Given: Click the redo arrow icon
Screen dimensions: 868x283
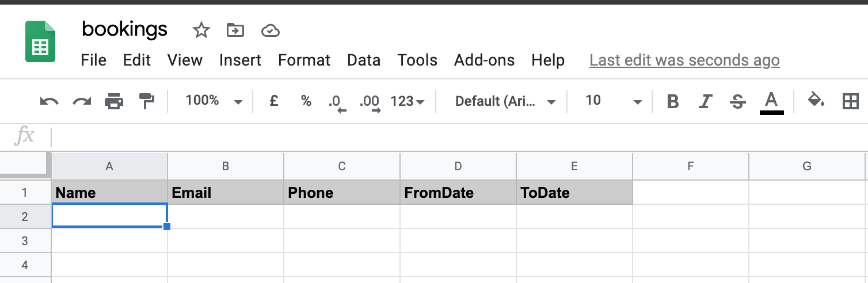Looking at the screenshot, I should pyautogui.click(x=82, y=102).
